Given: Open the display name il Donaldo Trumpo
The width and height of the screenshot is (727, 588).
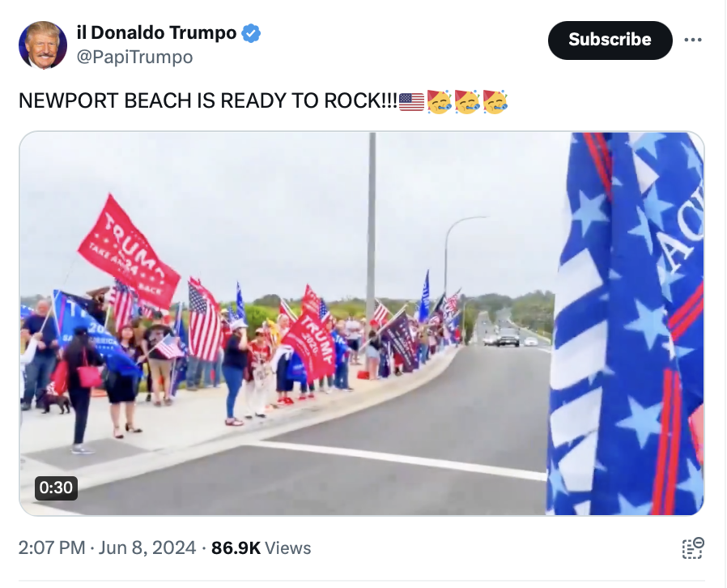Looking at the screenshot, I should [x=157, y=33].
